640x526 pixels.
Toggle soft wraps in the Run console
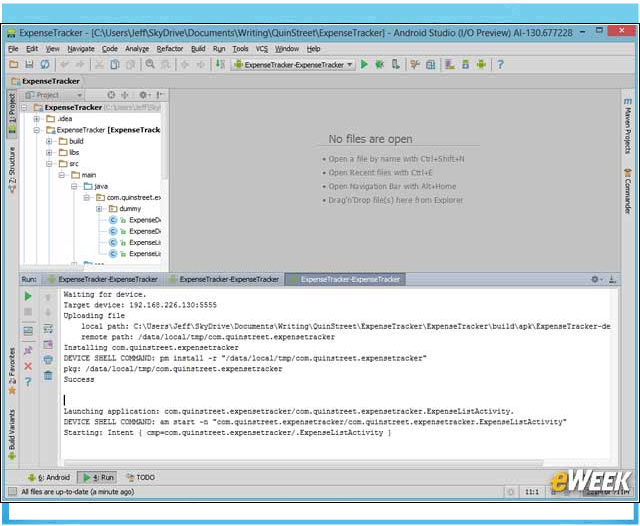pos(48,328)
